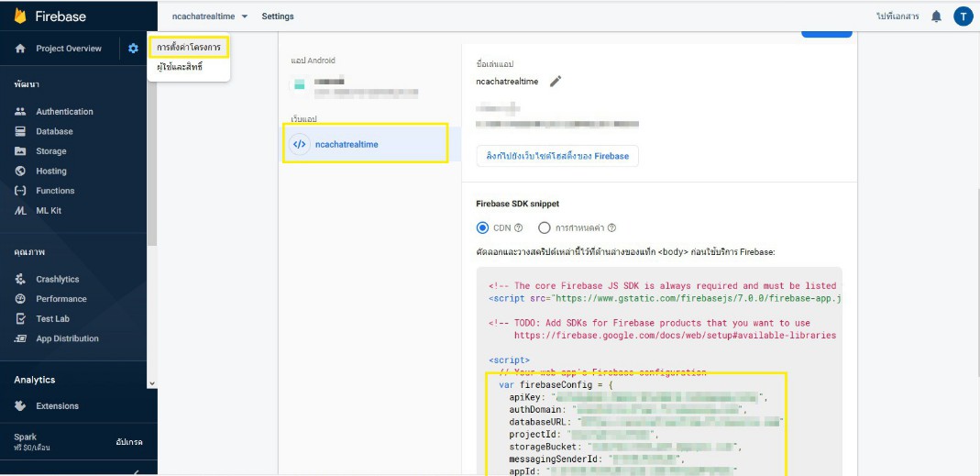Click the projectId line in snippet
Viewport: 980px width, 476px height.
[x=584, y=435]
